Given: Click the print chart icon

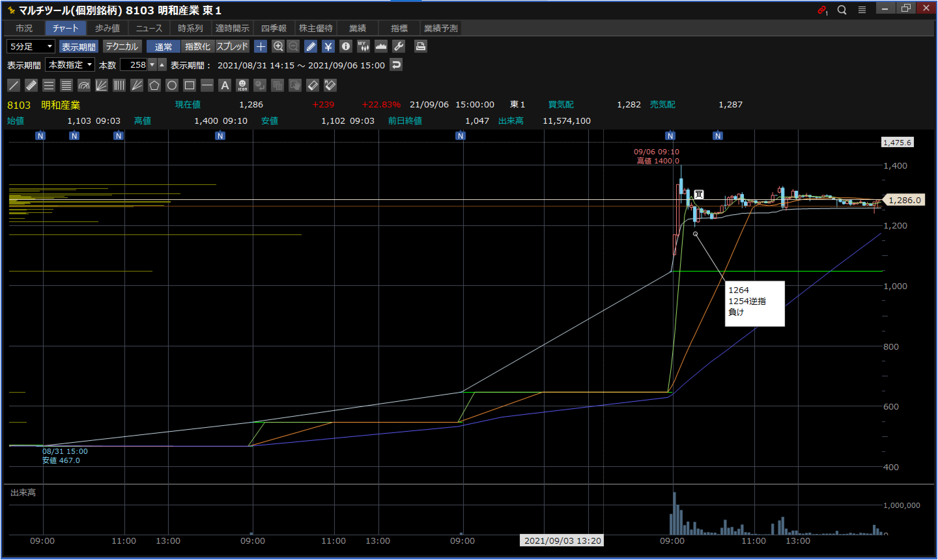Looking at the screenshot, I should click(420, 47).
